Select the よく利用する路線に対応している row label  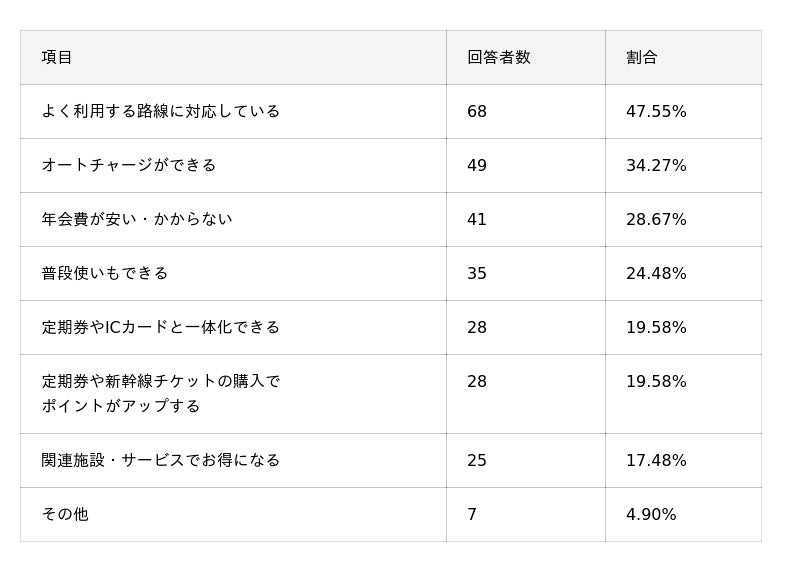(x=160, y=112)
